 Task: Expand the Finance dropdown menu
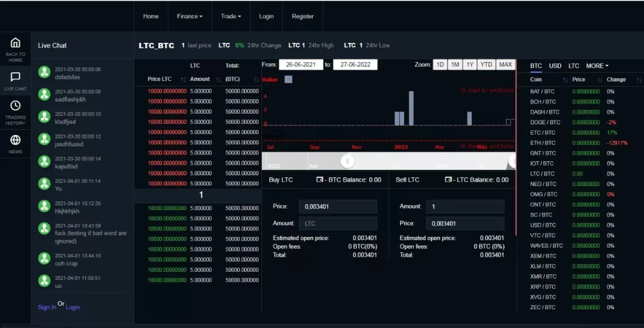[x=190, y=16]
